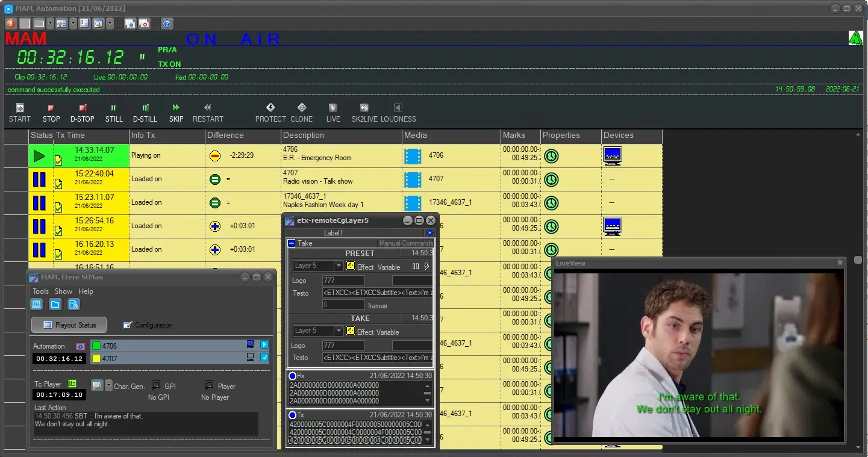Screen dimensions: 868x457
Task: Click the START button
Action: [x=19, y=112]
